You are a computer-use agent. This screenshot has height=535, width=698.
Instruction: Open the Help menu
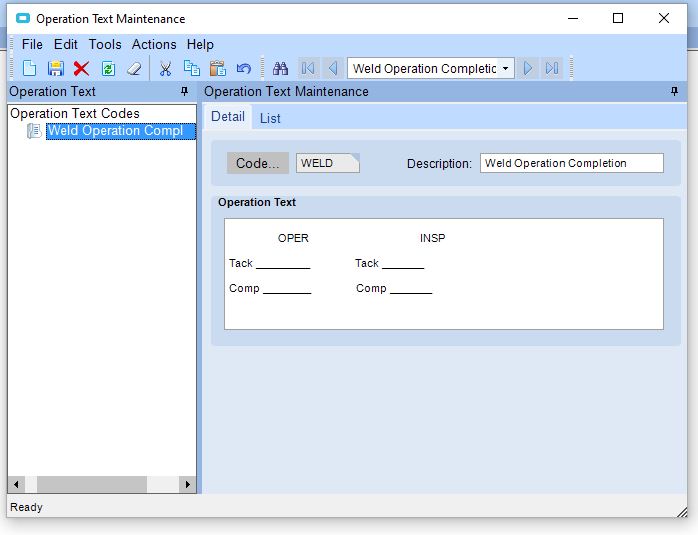[200, 45]
